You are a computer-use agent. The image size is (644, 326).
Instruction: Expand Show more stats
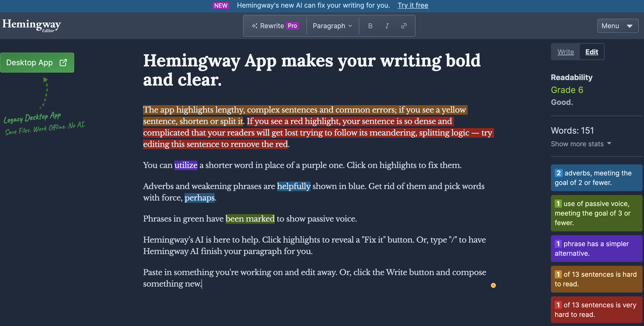581,144
